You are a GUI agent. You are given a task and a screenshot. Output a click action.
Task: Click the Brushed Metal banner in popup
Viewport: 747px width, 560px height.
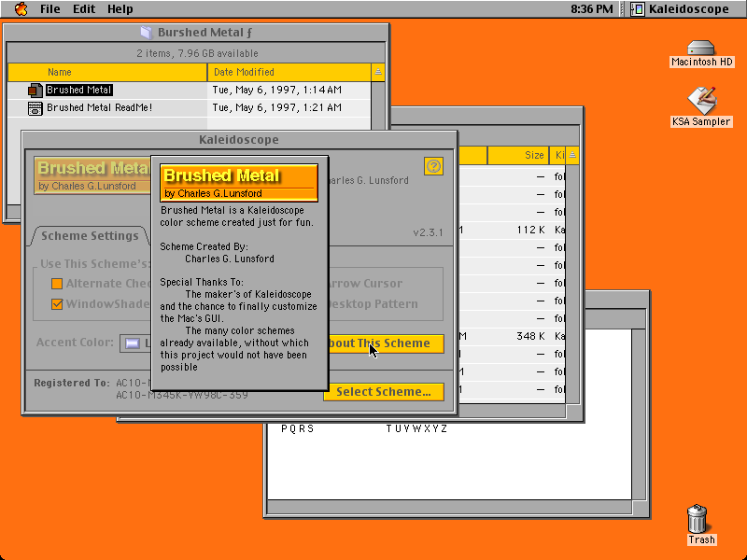coord(239,183)
